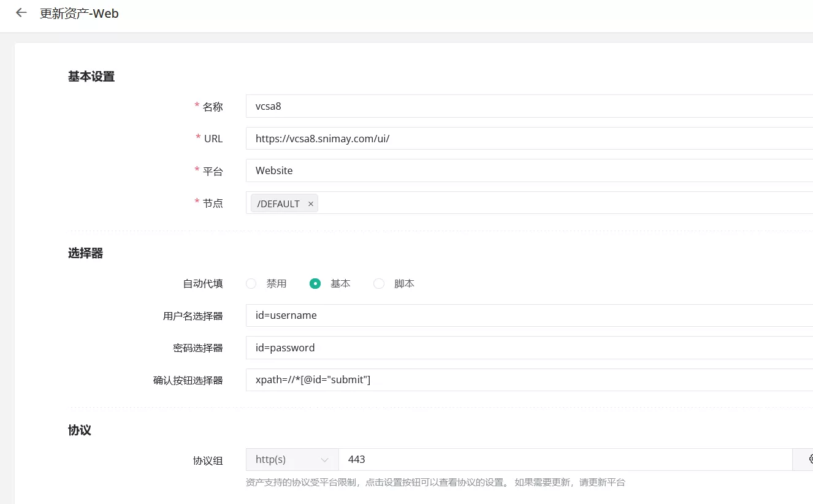Screen dimensions: 813x504
Task: Focus the 密码选择器 input field
Action: [x=527, y=348]
